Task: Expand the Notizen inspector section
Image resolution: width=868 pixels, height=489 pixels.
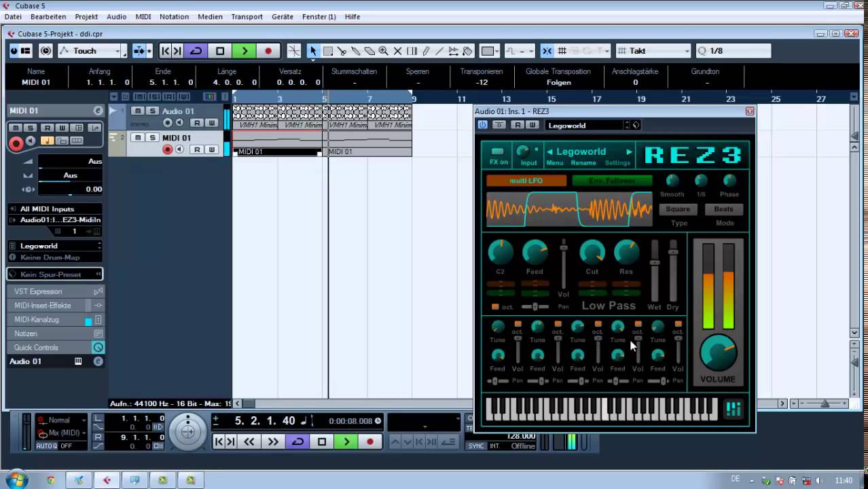Action: [x=55, y=333]
